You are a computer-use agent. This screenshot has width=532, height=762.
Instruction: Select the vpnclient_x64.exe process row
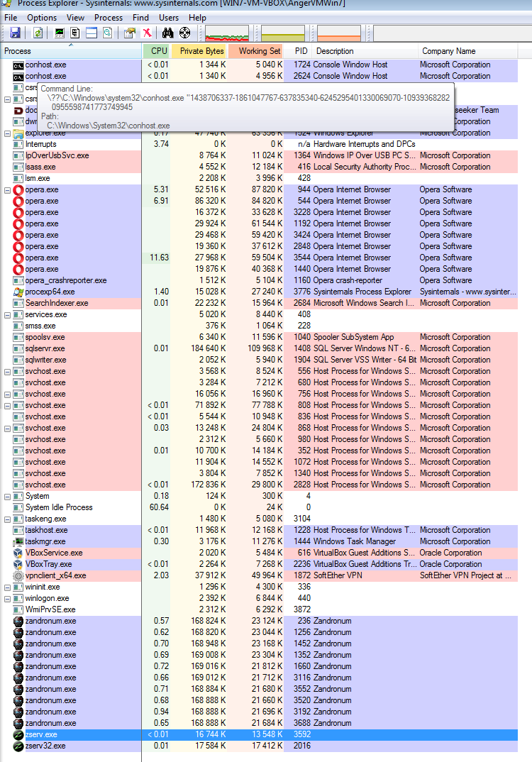55,575
